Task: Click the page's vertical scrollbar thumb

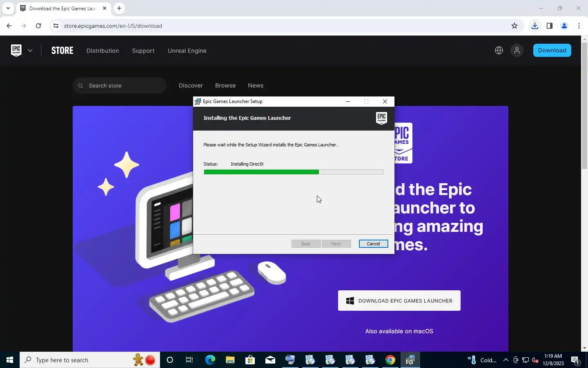Action: pyautogui.click(x=584, y=105)
